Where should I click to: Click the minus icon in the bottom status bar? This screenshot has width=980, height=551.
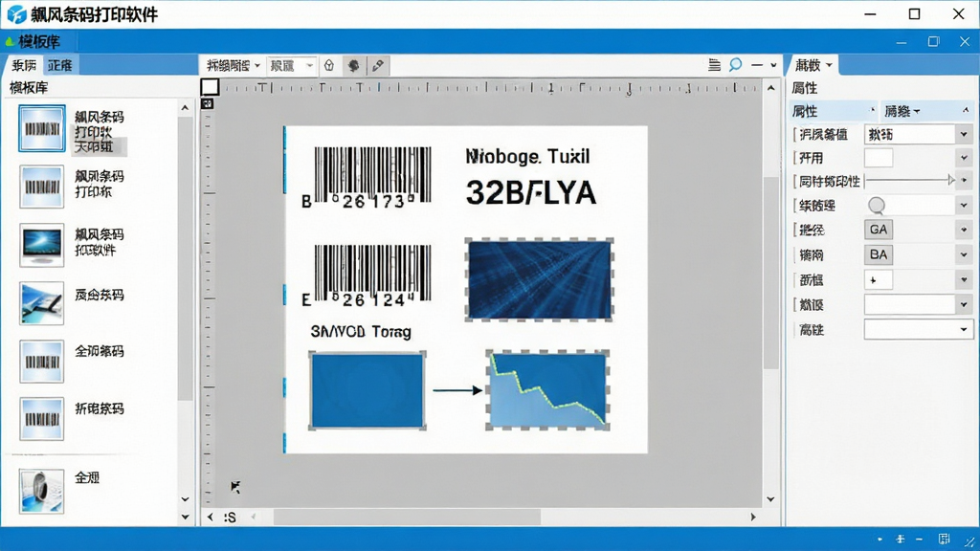coord(920,539)
